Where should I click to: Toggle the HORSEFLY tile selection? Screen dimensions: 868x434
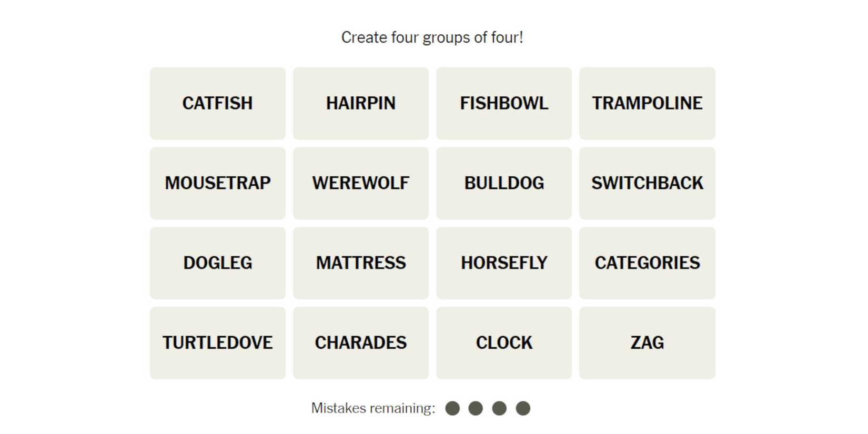point(503,263)
